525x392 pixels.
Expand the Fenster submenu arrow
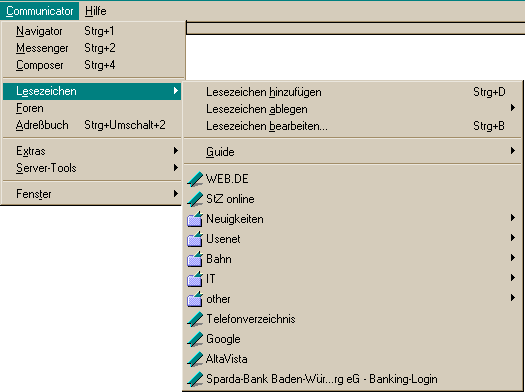pos(175,193)
